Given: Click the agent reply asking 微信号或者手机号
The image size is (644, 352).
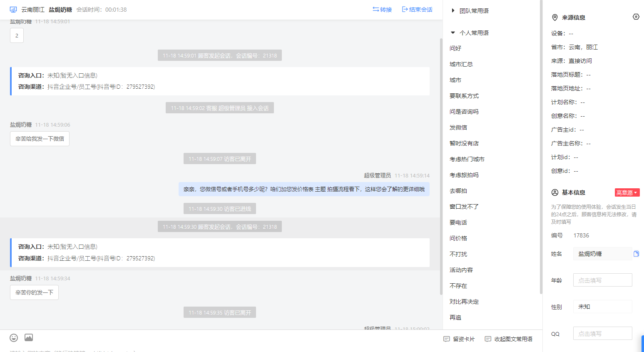Looking at the screenshot, I should [x=304, y=189].
